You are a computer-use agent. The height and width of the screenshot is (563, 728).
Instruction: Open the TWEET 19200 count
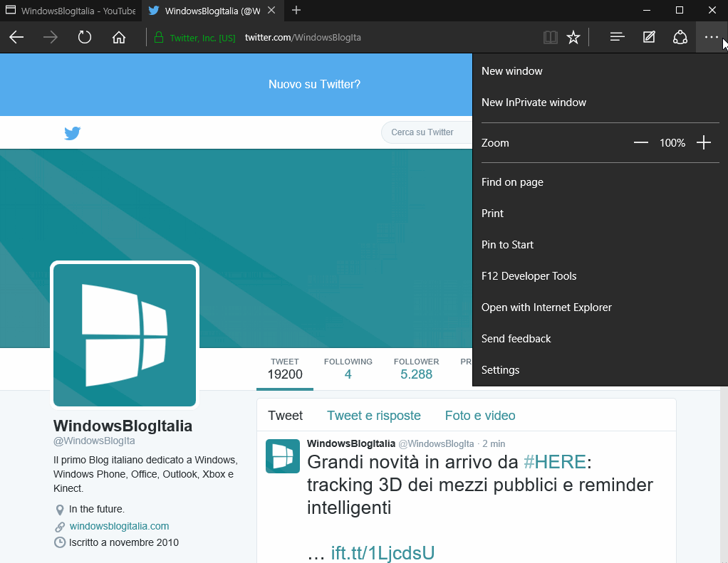(x=285, y=369)
